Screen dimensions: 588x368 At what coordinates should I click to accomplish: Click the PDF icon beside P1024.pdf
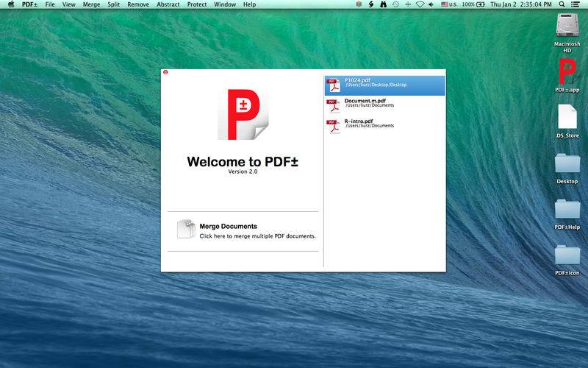(334, 85)
